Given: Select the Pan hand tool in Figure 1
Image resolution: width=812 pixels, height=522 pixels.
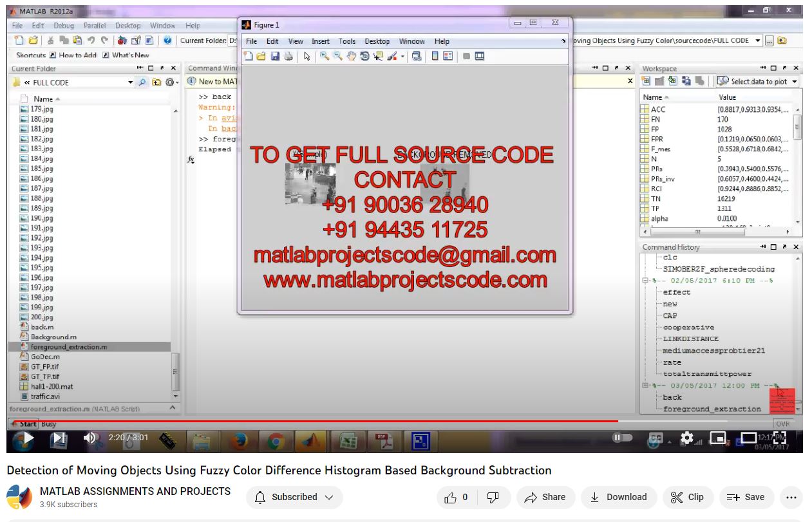Looking at the screenshot, I should pos(352,57).
